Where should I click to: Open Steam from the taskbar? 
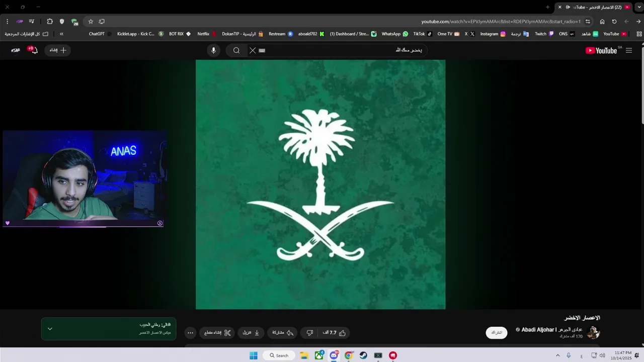pyautogui.click(x=363, y=355)
